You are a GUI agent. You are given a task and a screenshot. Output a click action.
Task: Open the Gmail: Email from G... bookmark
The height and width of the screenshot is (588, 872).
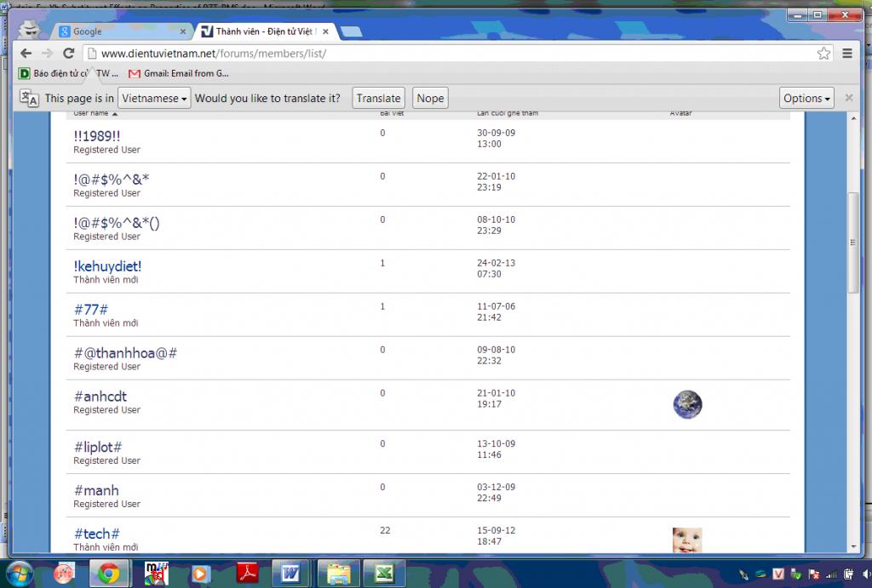[x=179, y=73]
